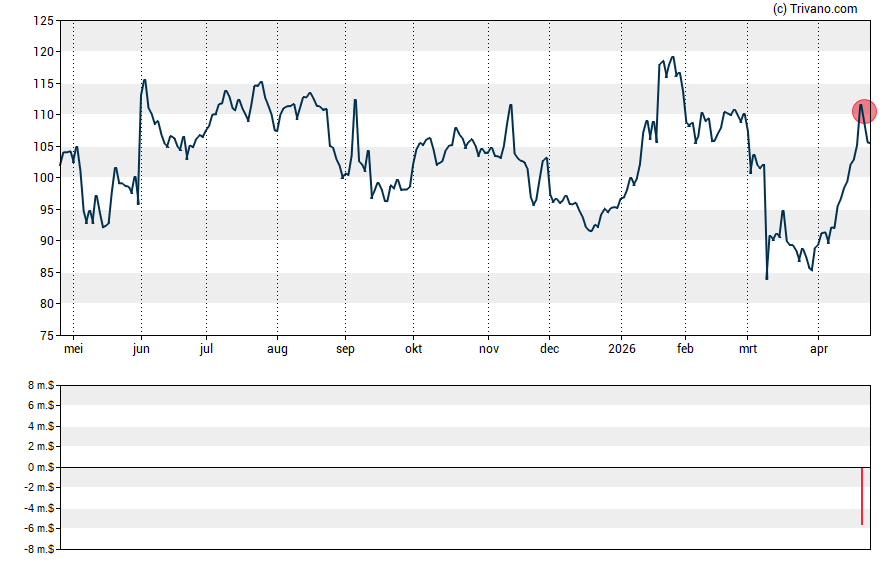Select the 'feb' month label
The height and width of the screenshot is (565, 888).
pyautogui.click(x=685, y=350)
